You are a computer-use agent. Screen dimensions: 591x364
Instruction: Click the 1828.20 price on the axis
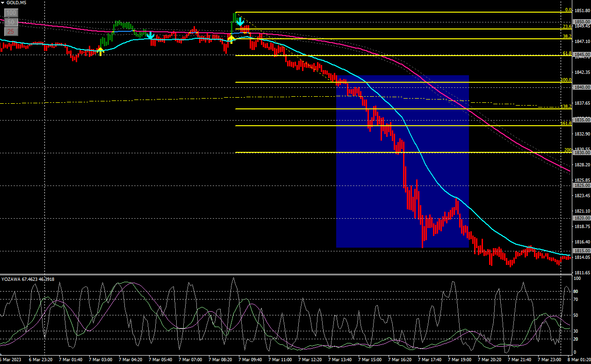click(582, 165)
